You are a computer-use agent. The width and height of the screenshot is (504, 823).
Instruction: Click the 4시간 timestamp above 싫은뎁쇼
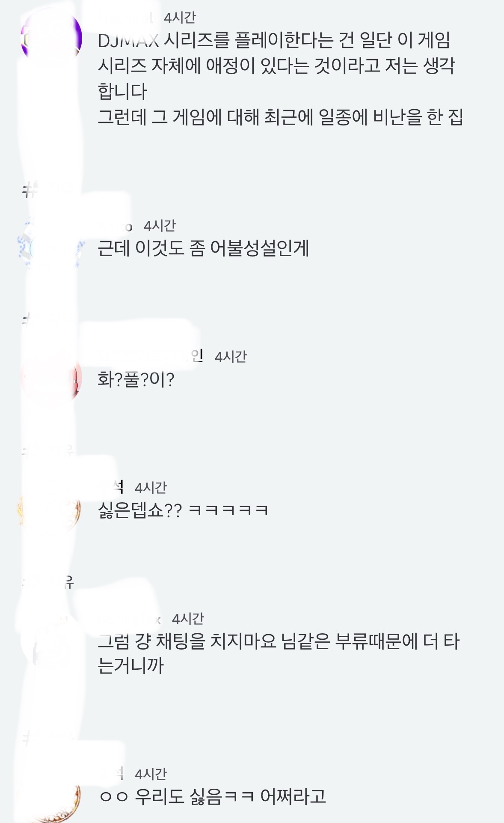coord(151,488)
